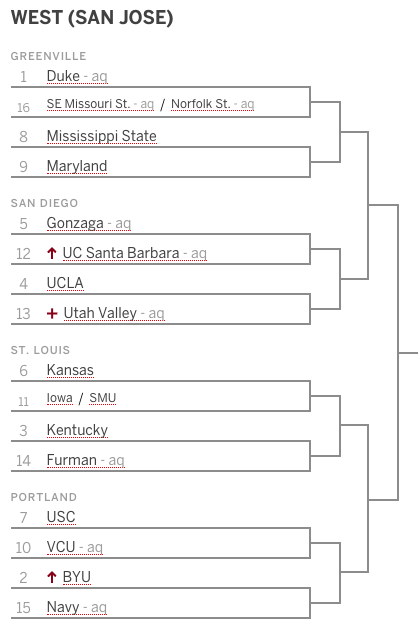Open the USC team link
The height and width of the screenshot is (630, 418).
[x=61, y=517]
